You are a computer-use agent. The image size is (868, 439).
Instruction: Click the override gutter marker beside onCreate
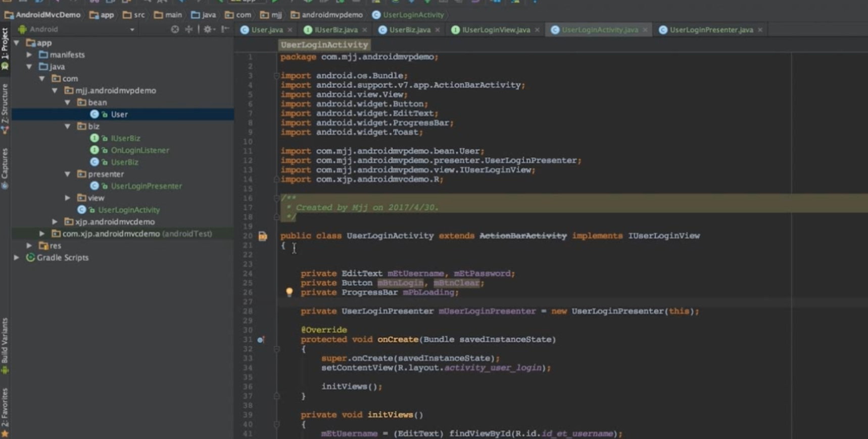coord(261,339)
